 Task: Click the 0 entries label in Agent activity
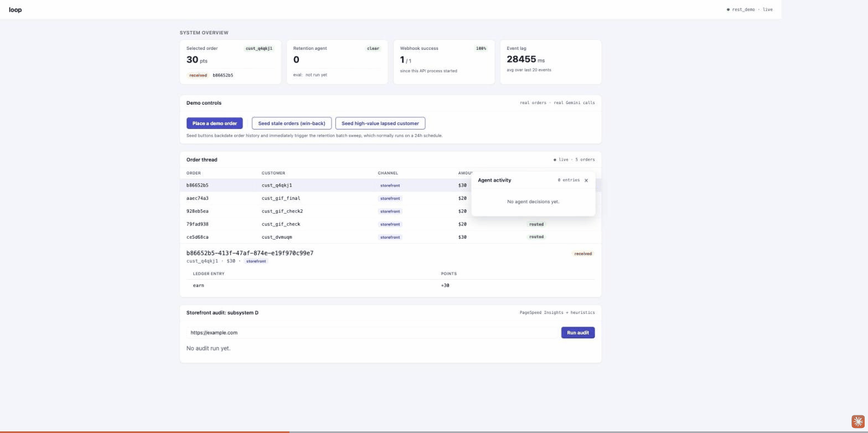[569, 181]
